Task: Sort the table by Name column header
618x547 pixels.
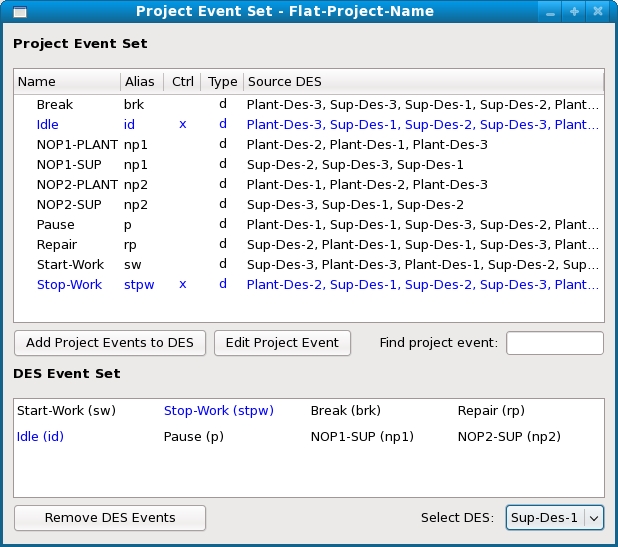Action: click(66, 81)
